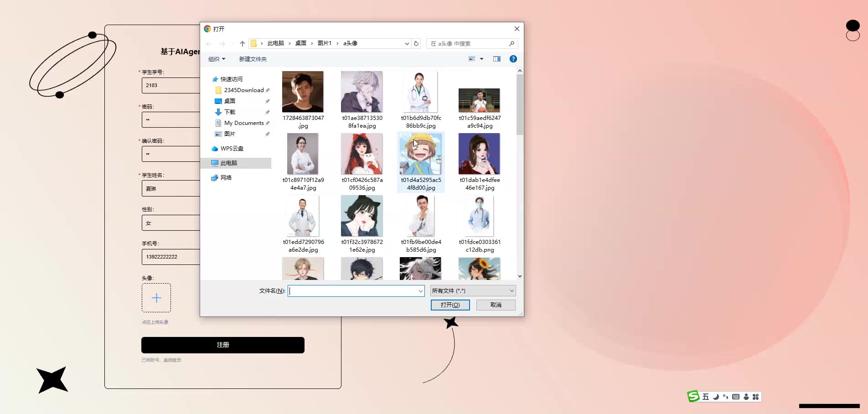The width and height of the screenshot is (868, 414).
Task: Click the file list scrollbar down arrow
Action: [x=520, y=276]
